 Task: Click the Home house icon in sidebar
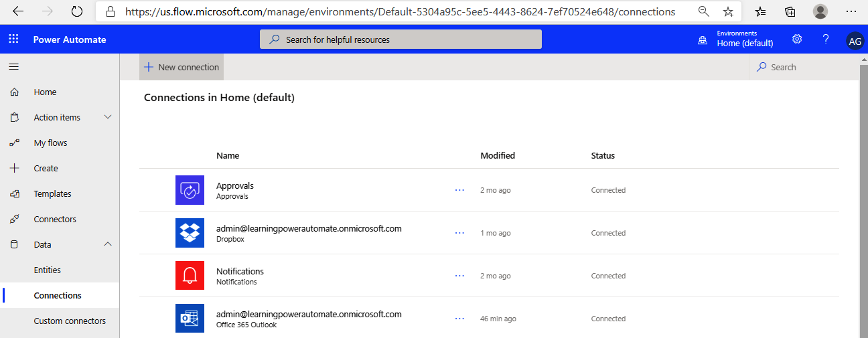coord(15,92)
